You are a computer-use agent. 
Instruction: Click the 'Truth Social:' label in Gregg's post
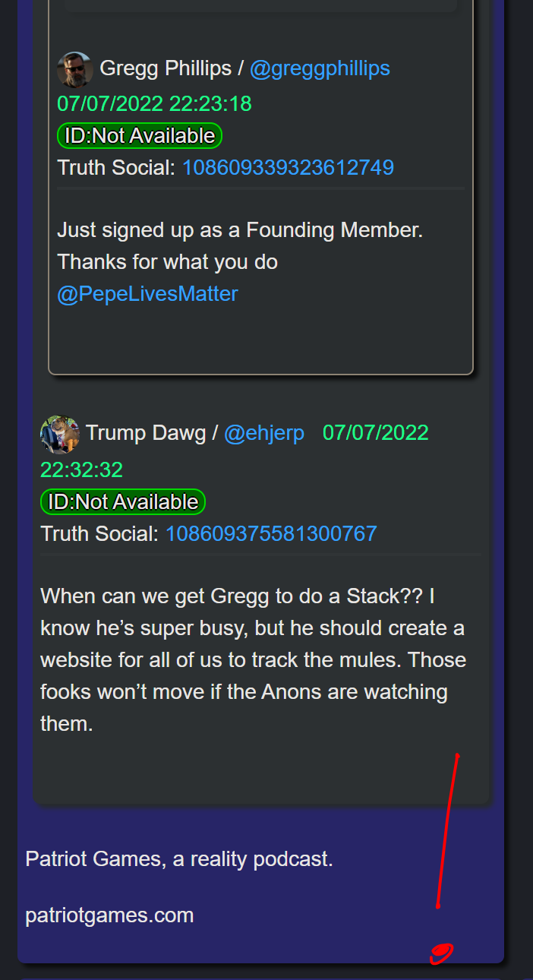coord(117,167)
